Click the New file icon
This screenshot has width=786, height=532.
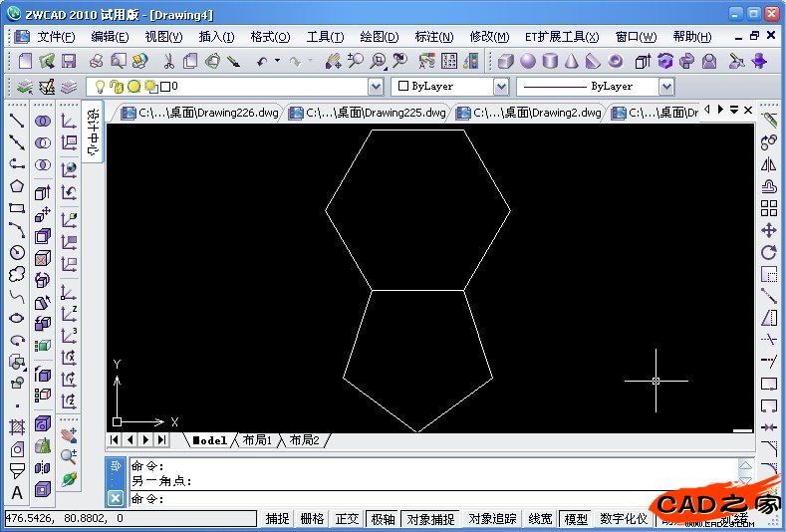25,61
